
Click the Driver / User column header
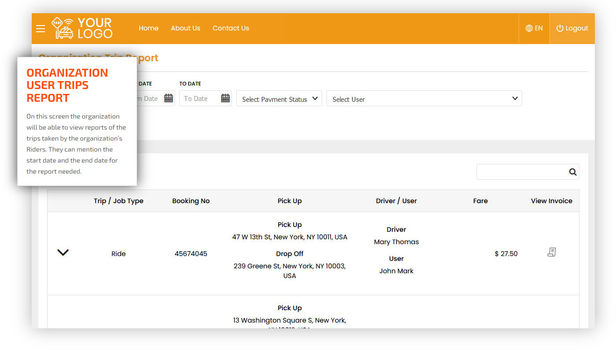click(x=396, y=201)
